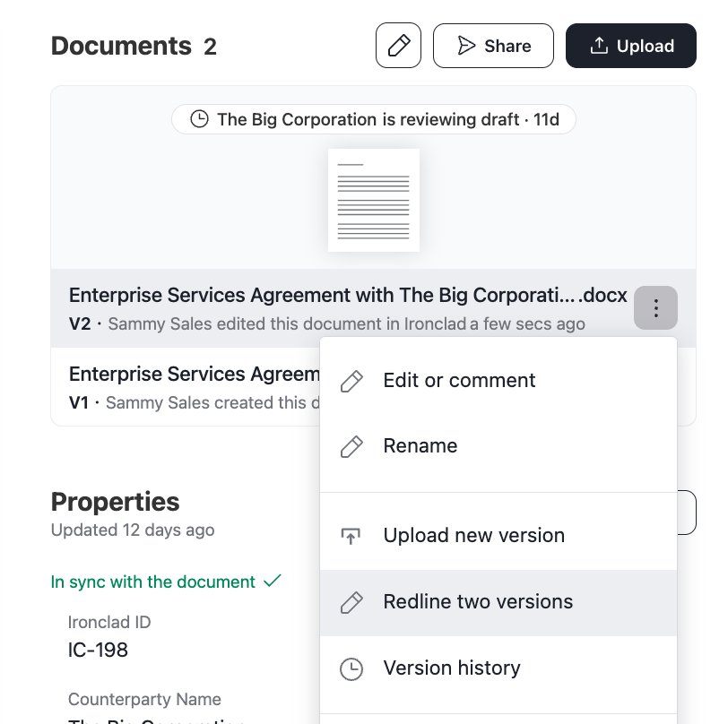Image resolution: width=728 pixels, height=724 pixels.
Task: Click the Properties heading
Action: (x=115, y=502)
